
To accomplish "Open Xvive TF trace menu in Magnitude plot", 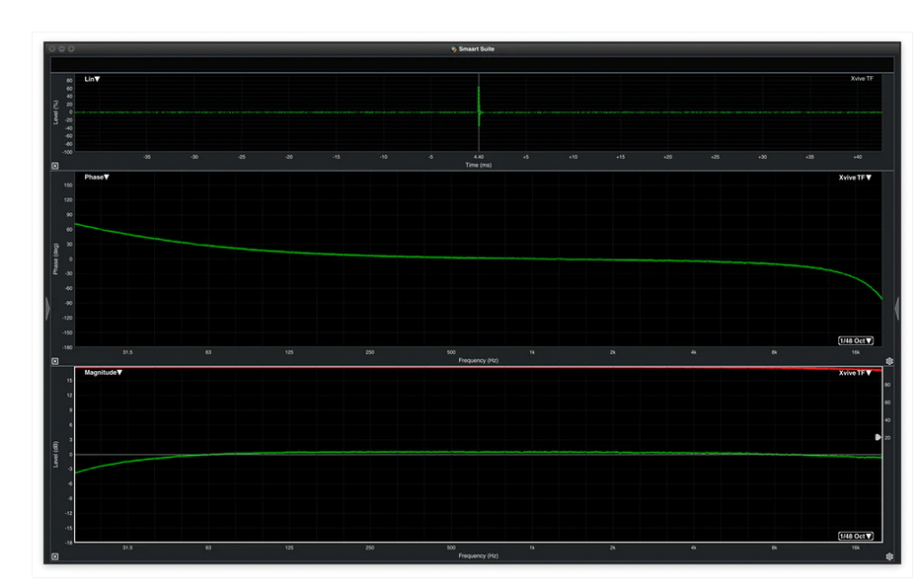I will pos(855,373).
